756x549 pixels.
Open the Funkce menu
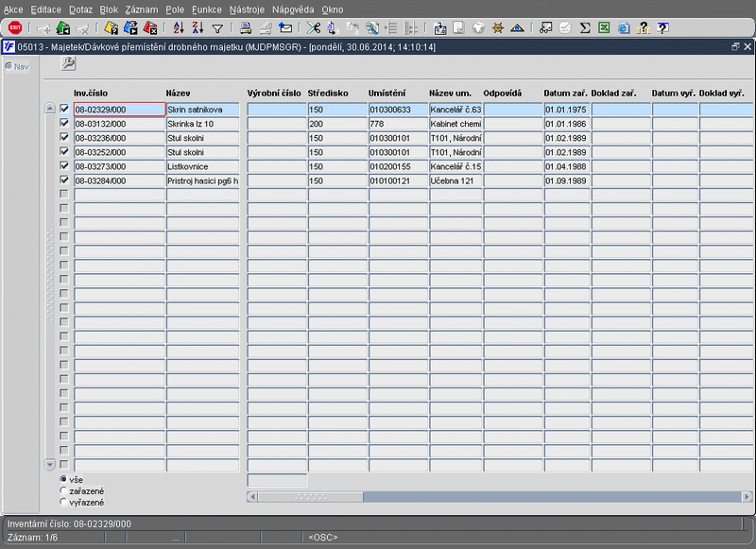click(x=206, y=9)
